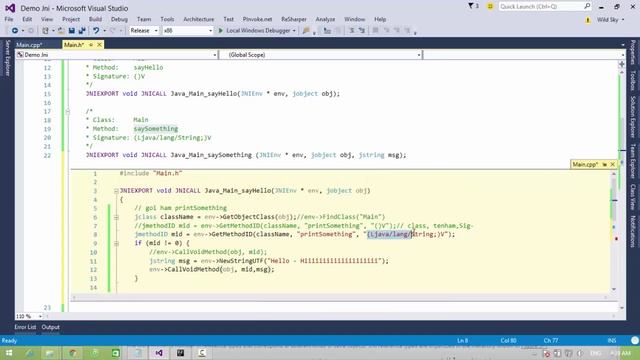Click the Navigate Backward arrow icon
This screenshot has height=360, width=640.
tap(15, 31)
